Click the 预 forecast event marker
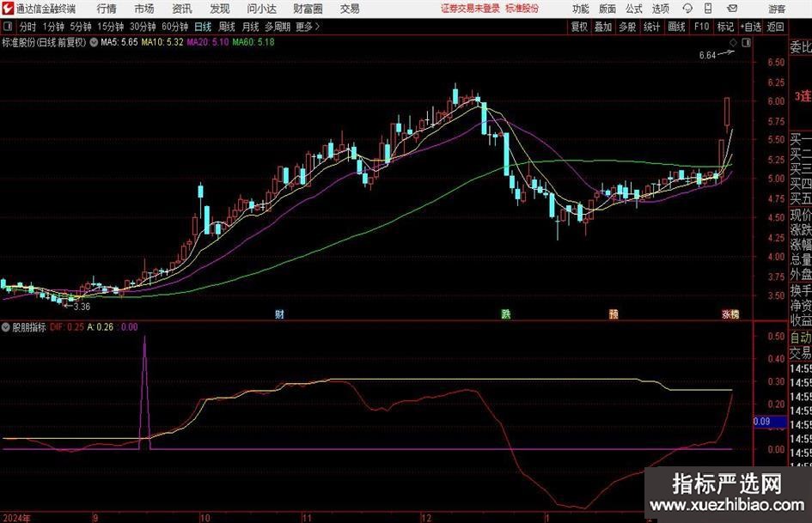The width and height of the screenshot is (812, 523). (x=614, y=314)
